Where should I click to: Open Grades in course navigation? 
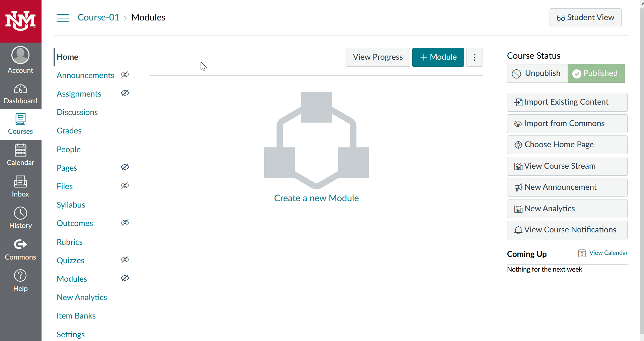click(x=69, y=131)
